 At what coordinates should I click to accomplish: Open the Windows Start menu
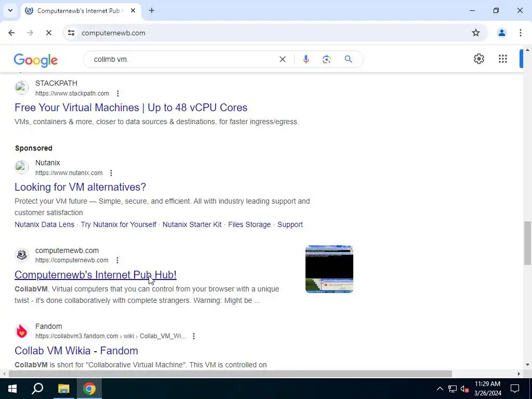pyautogui.click(x=12, y=389)
